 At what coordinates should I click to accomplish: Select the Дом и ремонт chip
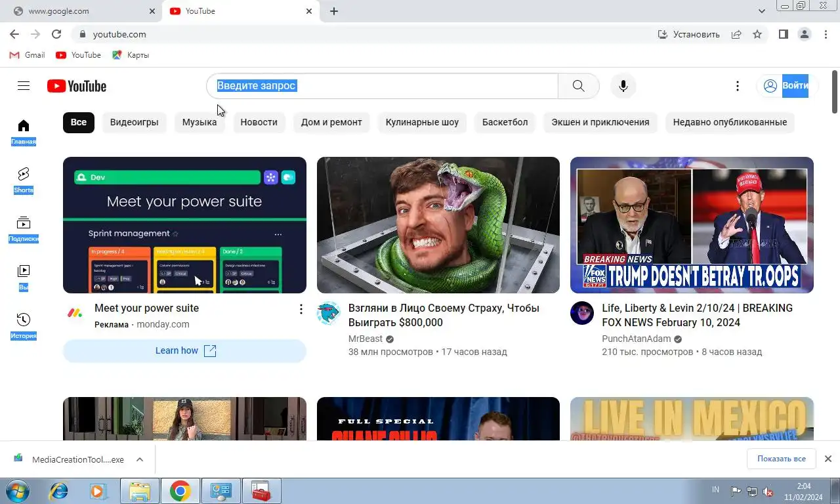click(331, 122)
